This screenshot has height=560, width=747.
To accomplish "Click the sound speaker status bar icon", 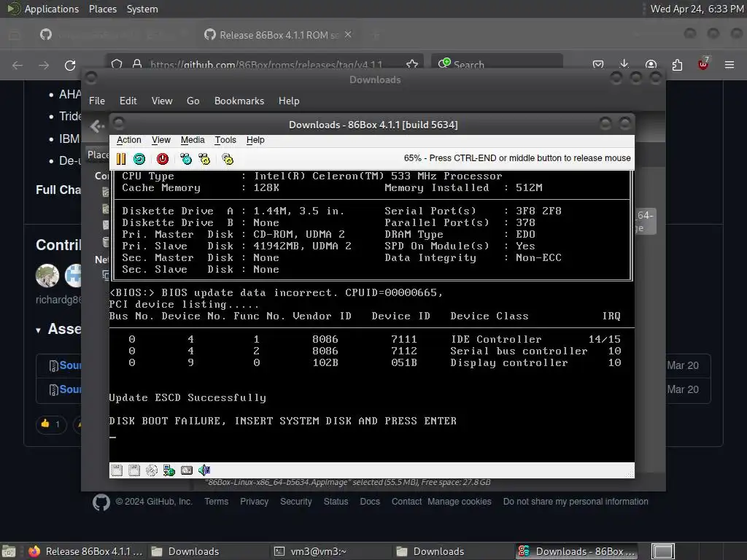I will point(204,470).
